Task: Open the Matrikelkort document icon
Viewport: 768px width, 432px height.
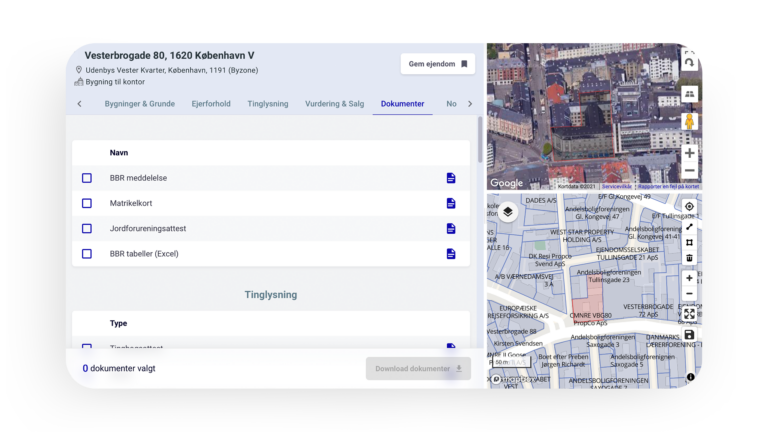Action: tap(451, 203)
